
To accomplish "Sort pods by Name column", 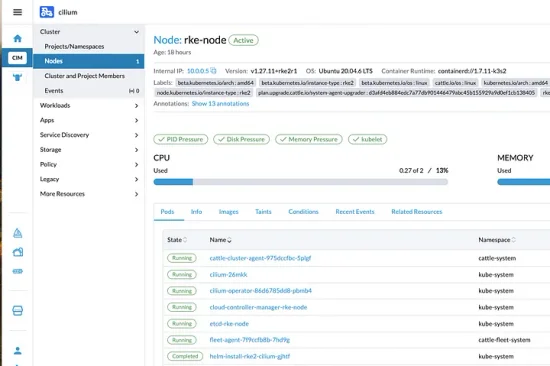I will coord(221,240).
